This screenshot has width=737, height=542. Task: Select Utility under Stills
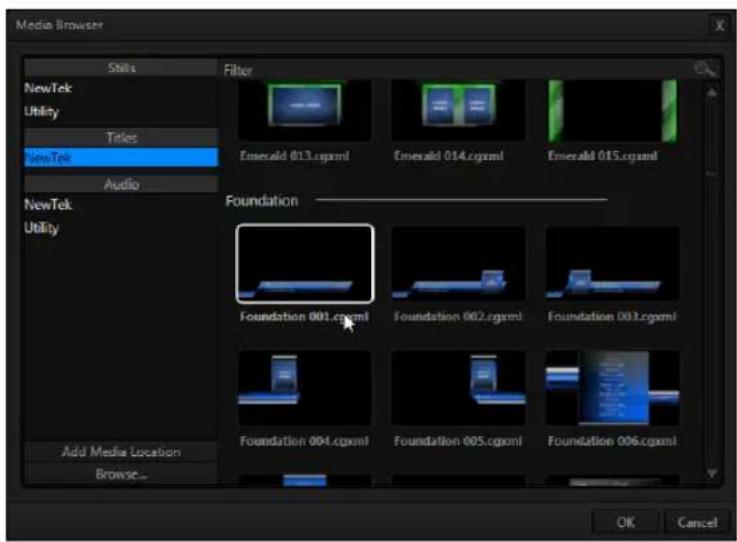(121, 112)
